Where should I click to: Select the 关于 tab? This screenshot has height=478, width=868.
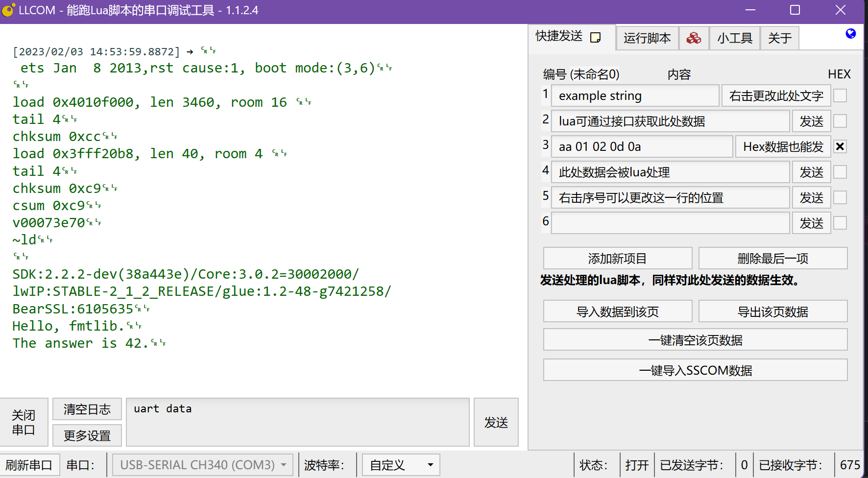click(779, 38)
